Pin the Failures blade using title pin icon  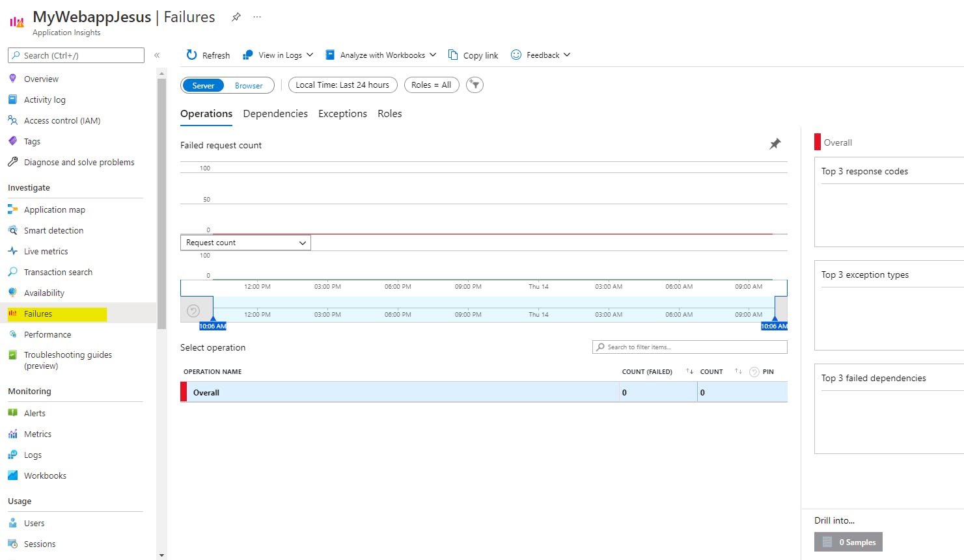click(x=236, y=18)
